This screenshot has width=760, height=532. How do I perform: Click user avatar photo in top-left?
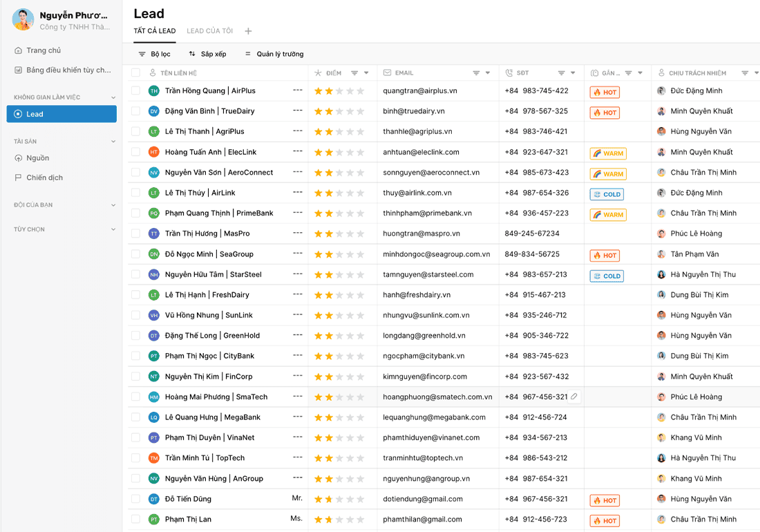tap(23, 19)
